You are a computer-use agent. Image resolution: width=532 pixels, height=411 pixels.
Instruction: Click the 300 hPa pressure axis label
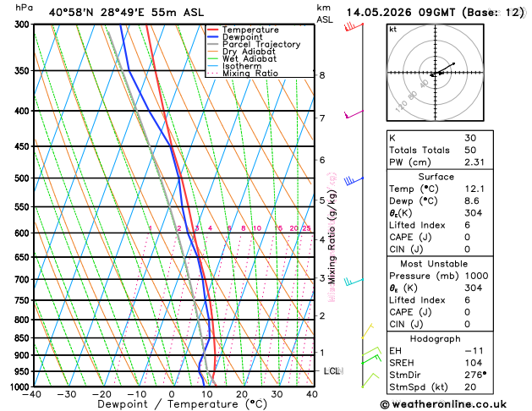coord(24,25)
